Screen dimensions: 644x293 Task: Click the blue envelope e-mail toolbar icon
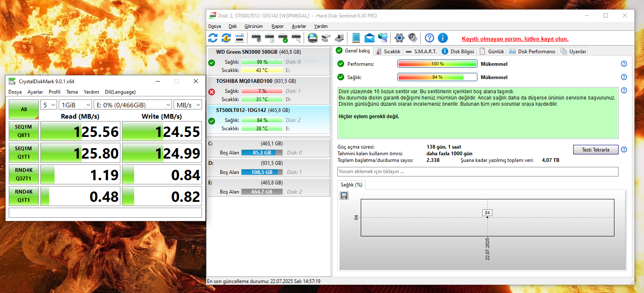pos(369,38)
